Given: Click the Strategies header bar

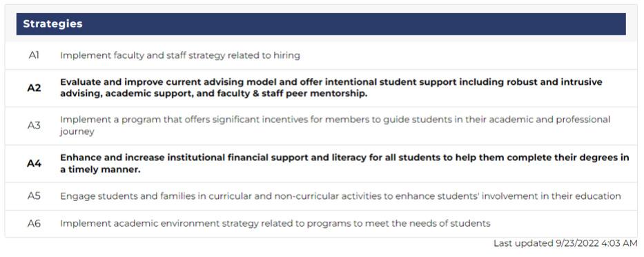Looking at the screenshot, I should (x=321, y=24).
